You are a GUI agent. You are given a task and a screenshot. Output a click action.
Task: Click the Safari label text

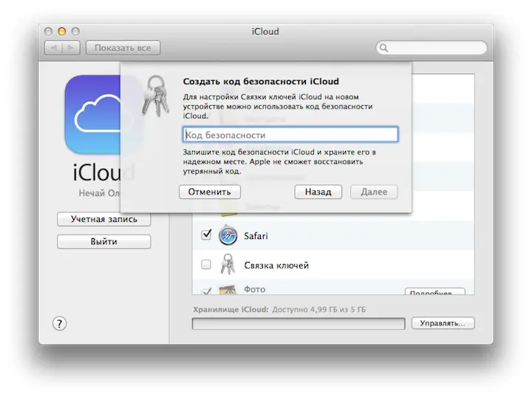256,236
